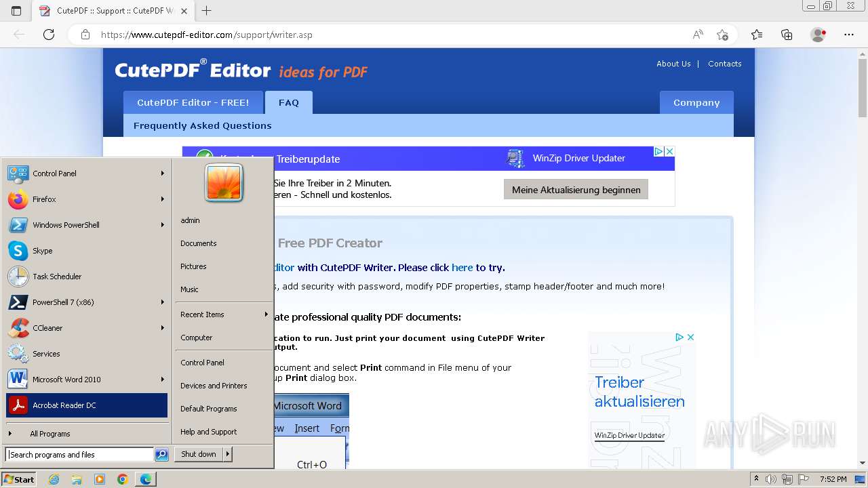
Task: Open Edge Settings and more menu
Action: click(849, 35)
